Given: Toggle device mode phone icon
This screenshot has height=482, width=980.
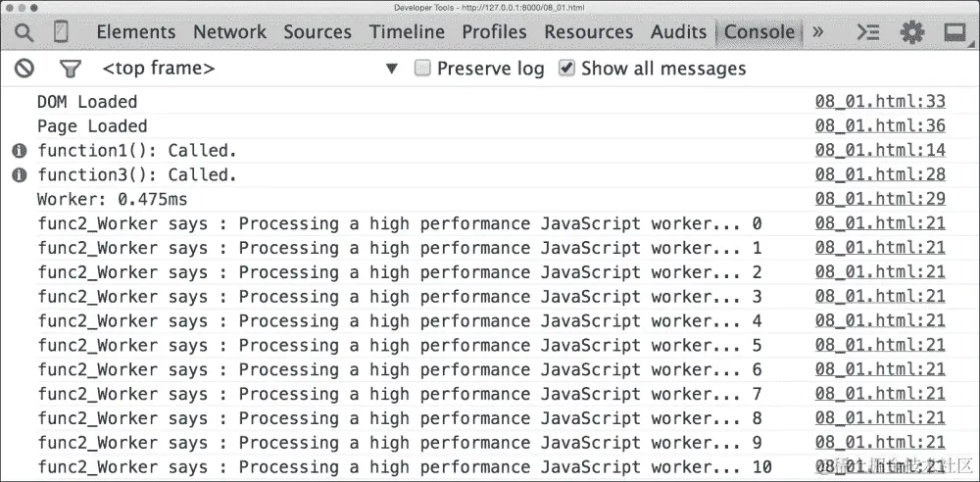Looking at the screenshot, I should 61,32.
